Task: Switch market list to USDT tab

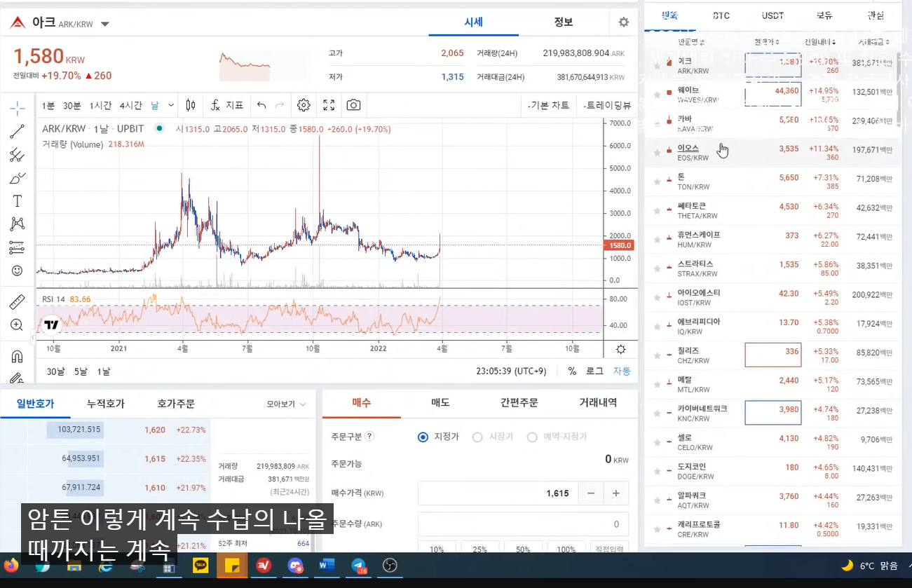Action: pyautogui.click(x=773, y=15)
